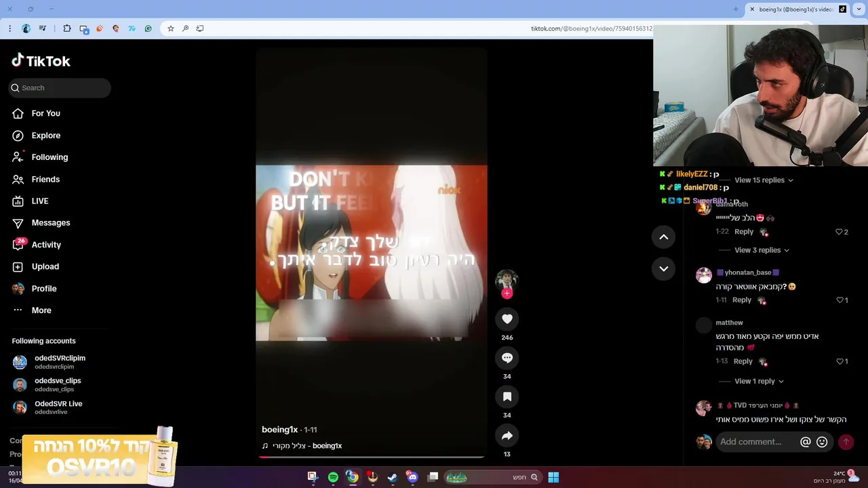Insert a mention with @ icon
Image resolution: width=868 pixels, height=488 pixels.
[x=806, y=442]
